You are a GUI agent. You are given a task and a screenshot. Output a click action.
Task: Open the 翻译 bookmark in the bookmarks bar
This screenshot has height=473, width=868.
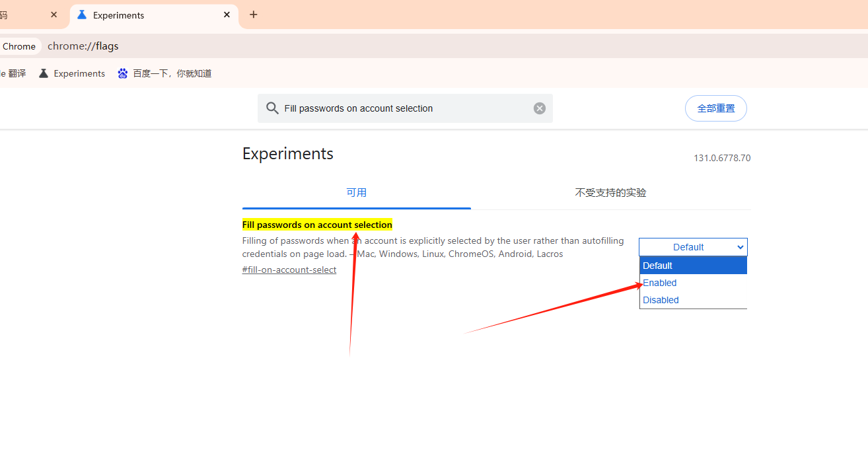(x=13, y=73)
